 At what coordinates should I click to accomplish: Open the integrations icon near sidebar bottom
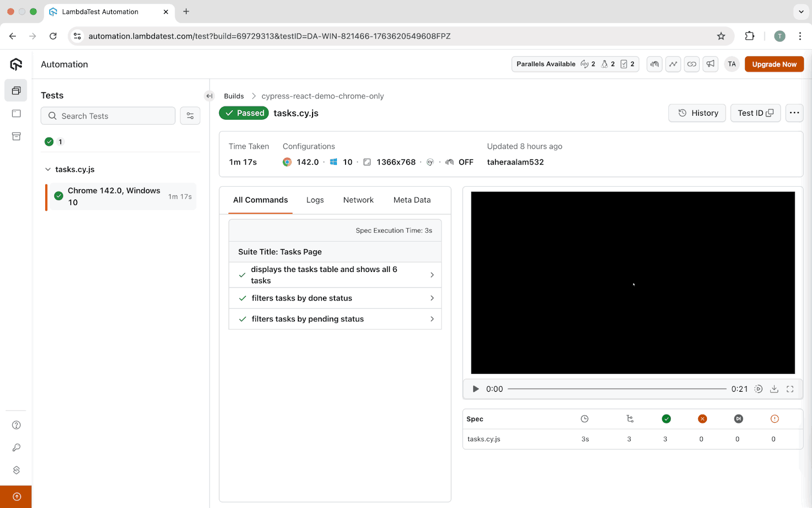pyautogui.click(x=16, y=470)
